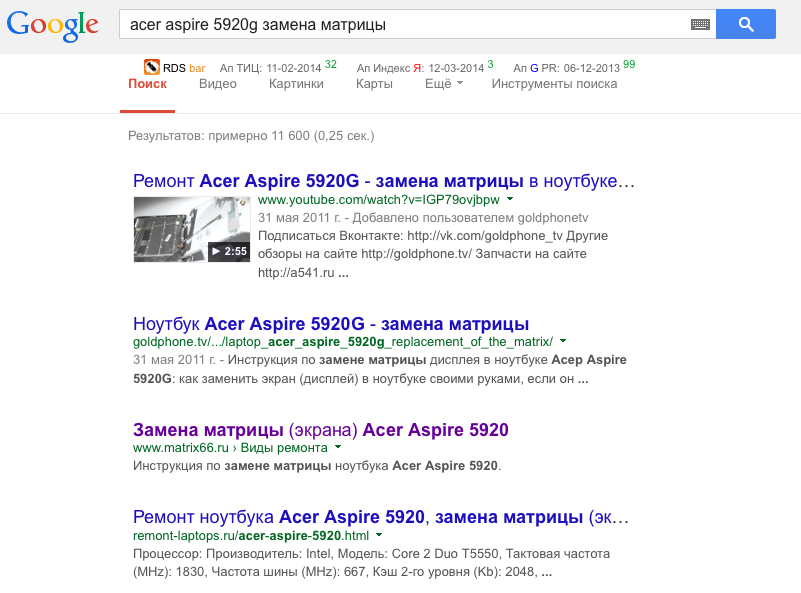Image resolution: width=801 pixels, height=593 pixels.
Task: Switch to the Карты tab
Action: (x=374, y=84)
